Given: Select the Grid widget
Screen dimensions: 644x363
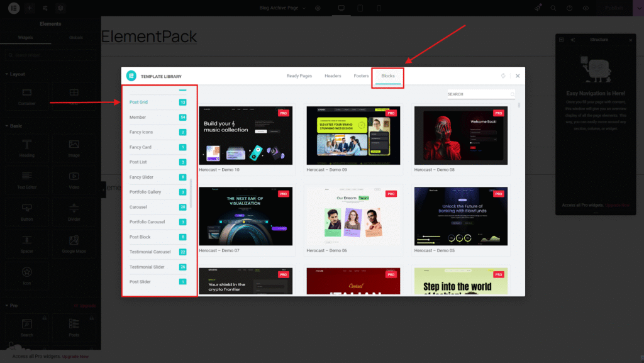Looking at the screenshot, I should (74, 96).
